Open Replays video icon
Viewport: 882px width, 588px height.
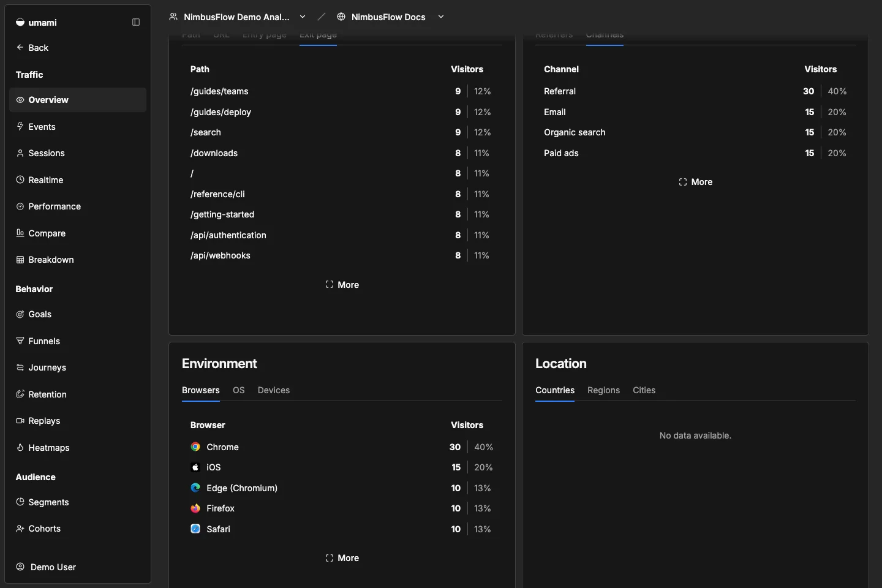click(x=20, y=421)
